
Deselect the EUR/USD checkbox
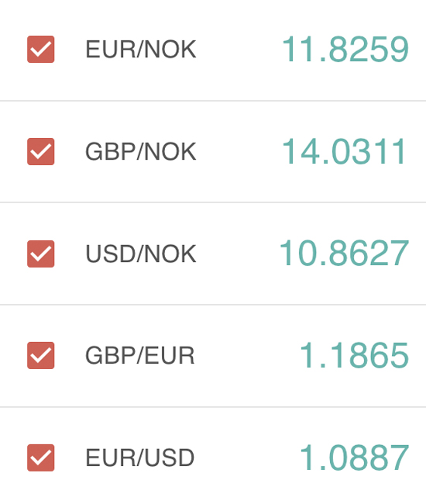pos(41,457)
